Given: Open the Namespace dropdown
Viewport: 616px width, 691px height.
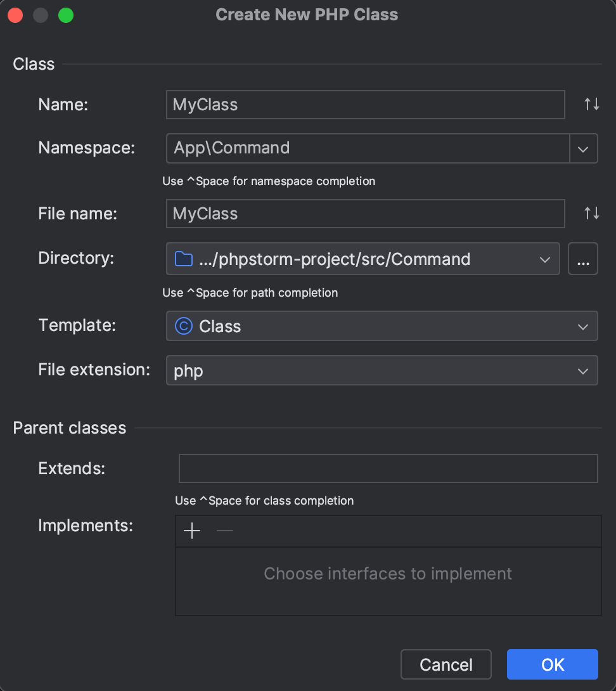Looking at the screenshot, I should click(583, 148).
